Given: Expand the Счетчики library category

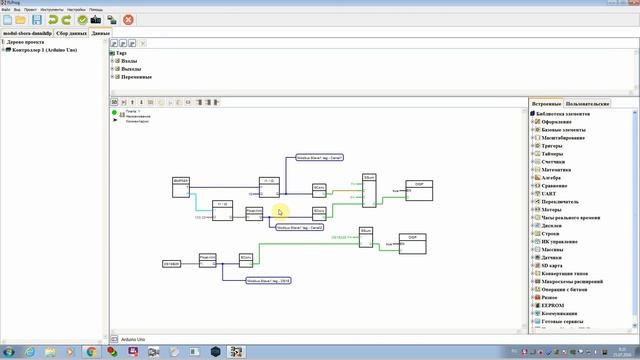Looking at the screenshot, I should [532, 162].
